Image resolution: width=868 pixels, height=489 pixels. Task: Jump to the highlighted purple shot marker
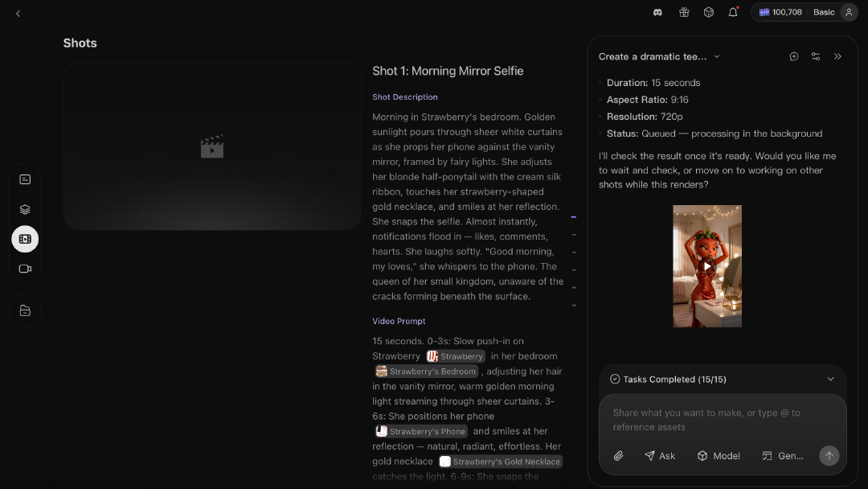coord(574,217)
